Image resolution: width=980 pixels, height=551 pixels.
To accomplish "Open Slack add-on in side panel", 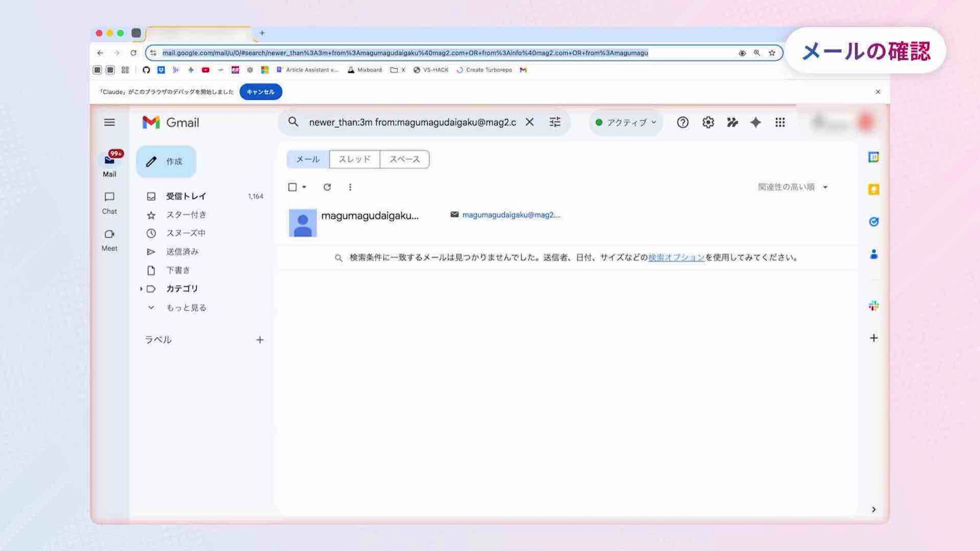I will pyautogui.click(x=874, y=306).
